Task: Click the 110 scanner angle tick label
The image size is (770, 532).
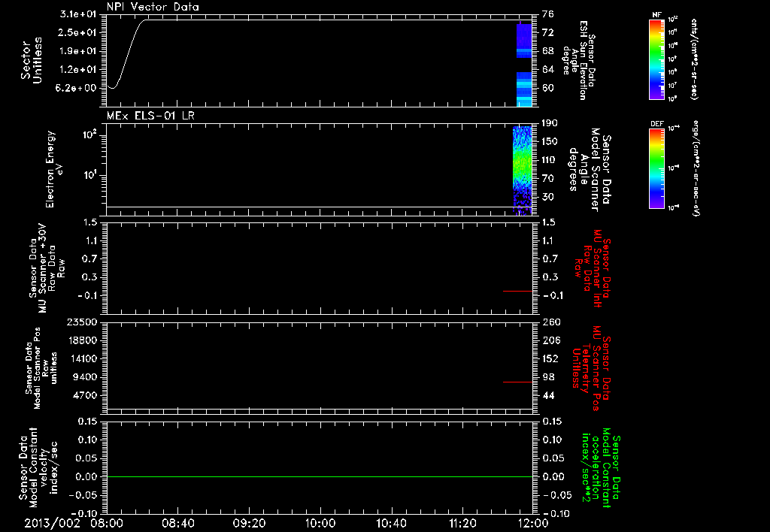Action: tap(548, 160)
